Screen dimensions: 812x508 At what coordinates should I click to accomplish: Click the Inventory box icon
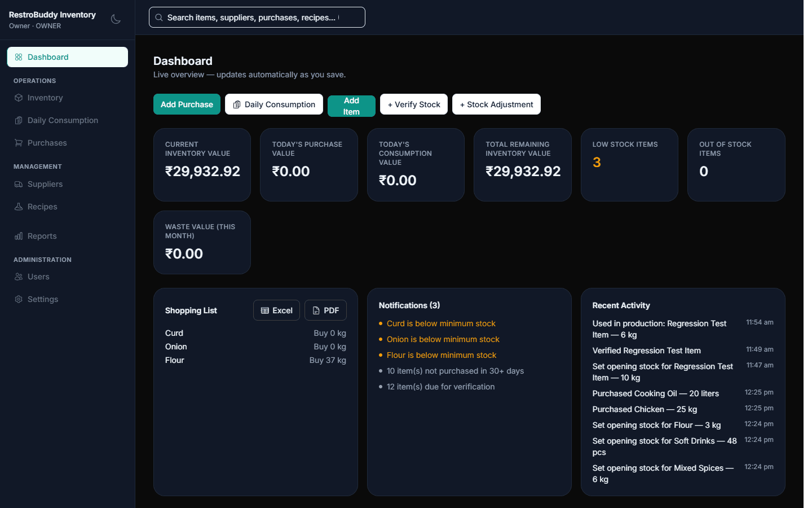click(x=19, y=98)
